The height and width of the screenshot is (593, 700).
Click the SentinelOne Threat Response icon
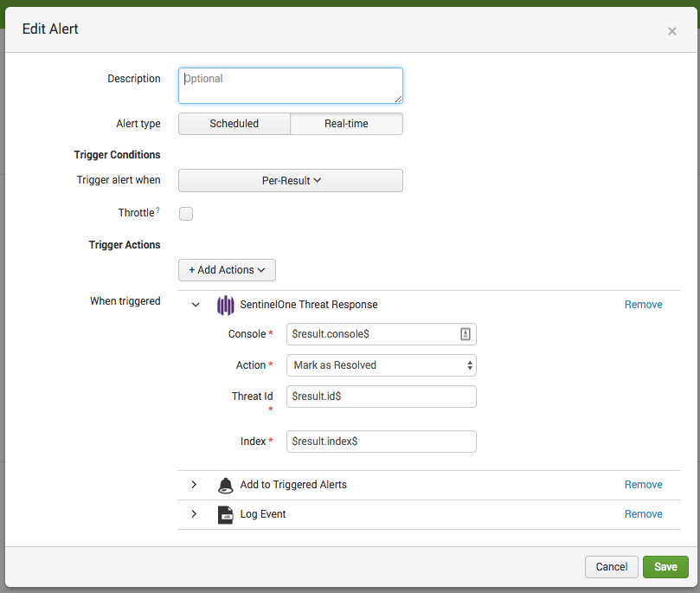(x=225, y=305)
